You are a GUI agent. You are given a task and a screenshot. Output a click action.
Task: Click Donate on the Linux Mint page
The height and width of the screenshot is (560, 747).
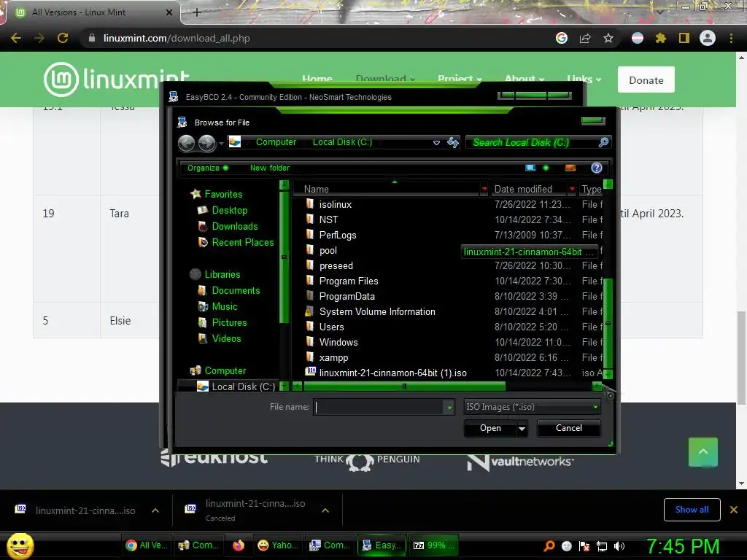coord(646,80)
